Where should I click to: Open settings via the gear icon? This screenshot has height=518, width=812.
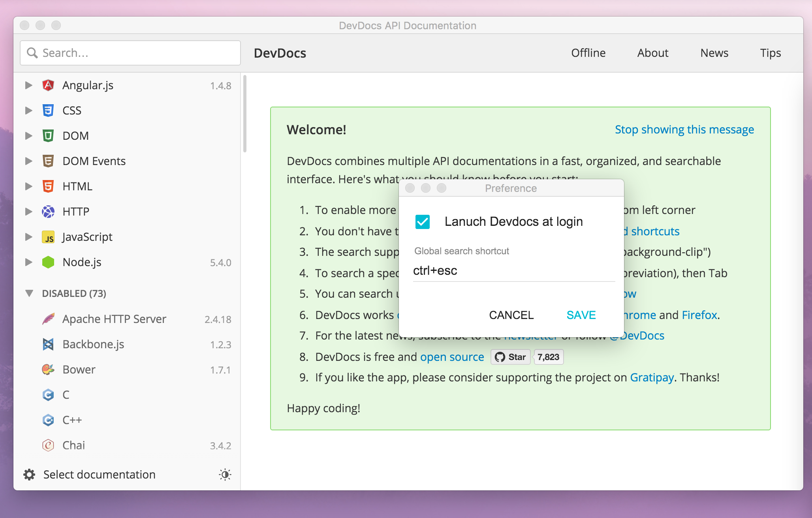point(29,475)
